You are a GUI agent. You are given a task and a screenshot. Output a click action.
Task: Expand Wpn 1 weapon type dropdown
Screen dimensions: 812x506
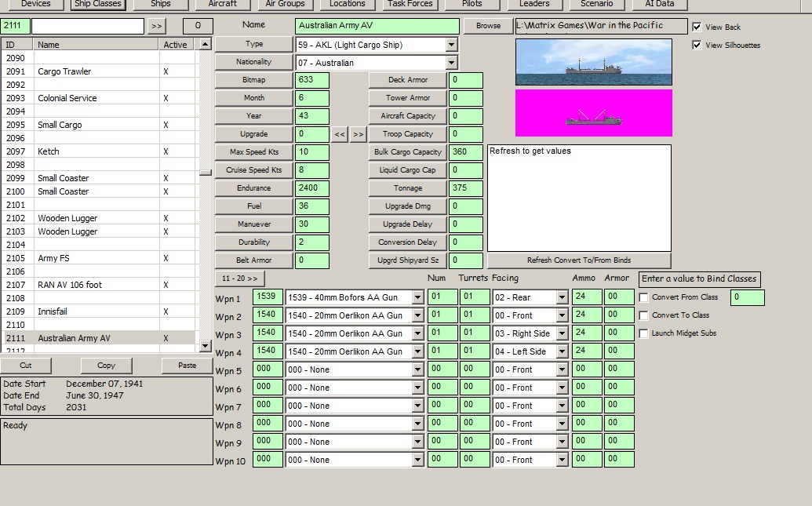418,297
